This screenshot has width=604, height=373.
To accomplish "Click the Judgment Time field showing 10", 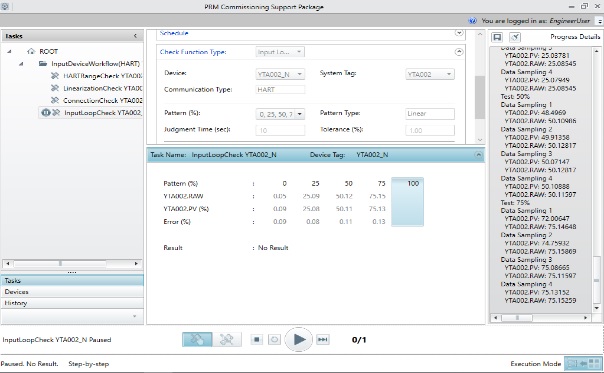I will coord(280,130).
